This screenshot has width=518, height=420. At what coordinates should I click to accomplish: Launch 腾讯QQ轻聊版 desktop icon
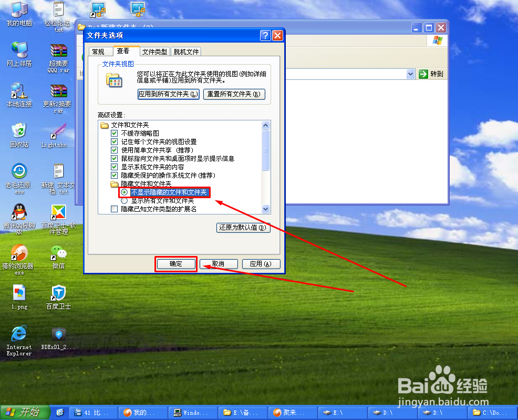pyautogui.click(x=19, y=219)
